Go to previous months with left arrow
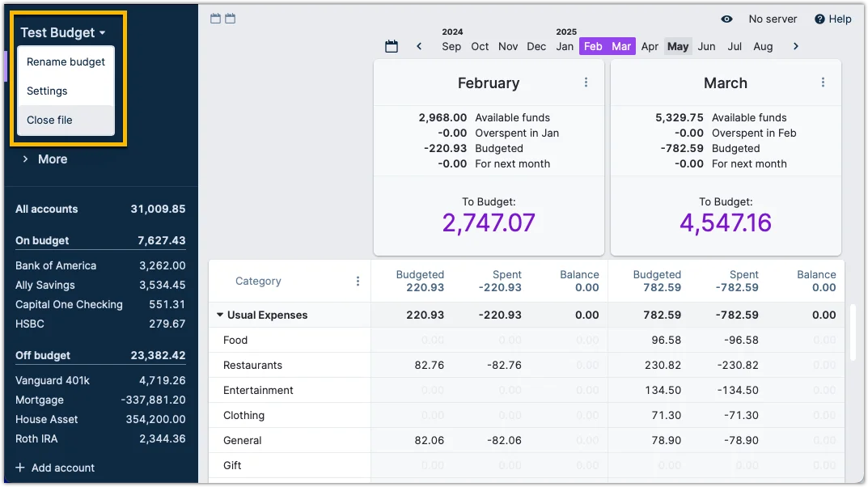The height and width of the screenshot is (487, 868). (419, 47)
